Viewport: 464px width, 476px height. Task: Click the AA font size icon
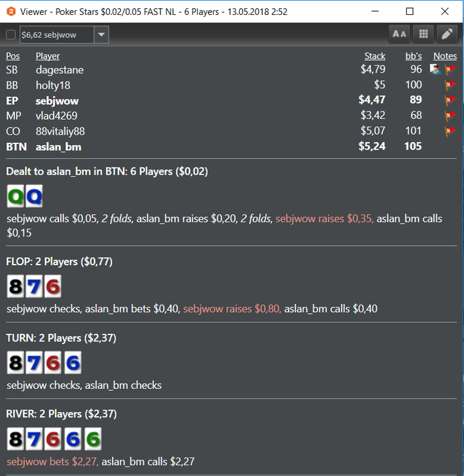pyautogui.click(x=399, y=34)
